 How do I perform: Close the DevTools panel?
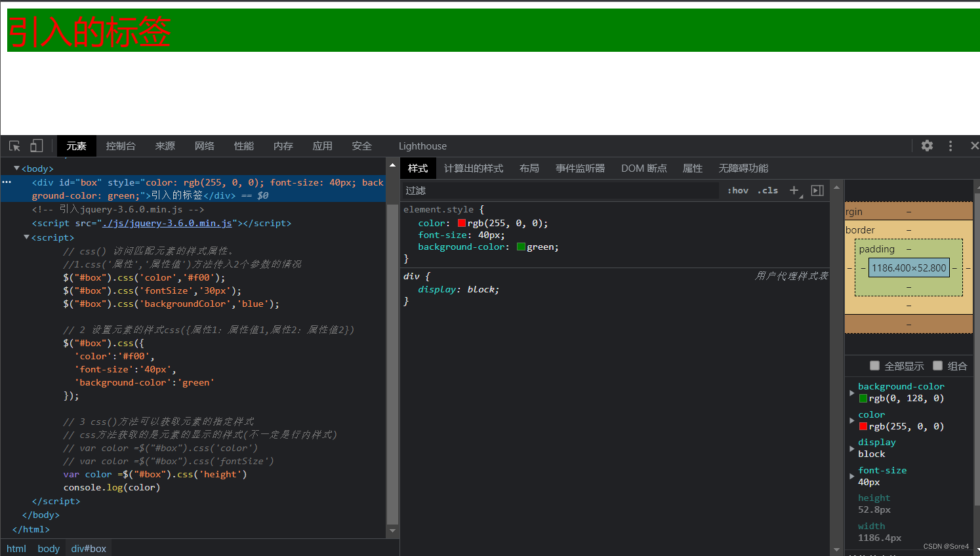pyautogui.click(x=974, y=146)
